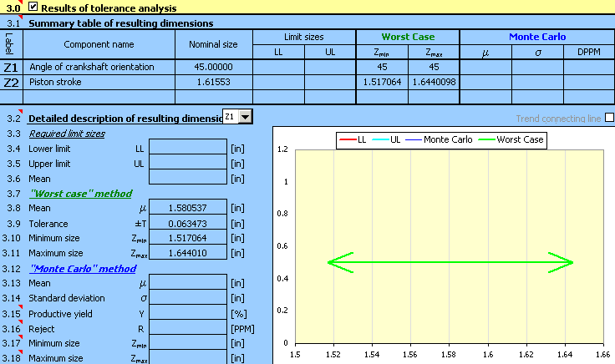Viewport: 615px width, 364px height.
Task: Click Reject R PPM field
Action: pyautogui.click(x=188, y=327)
